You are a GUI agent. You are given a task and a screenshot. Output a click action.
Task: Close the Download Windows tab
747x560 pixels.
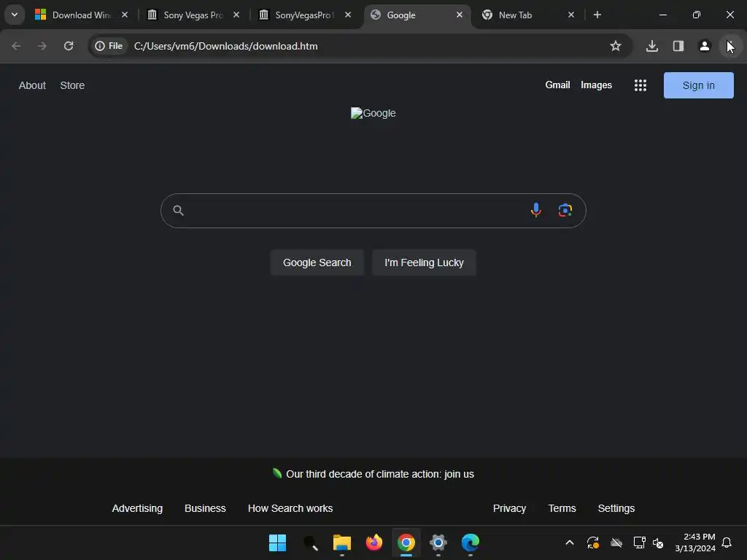coord(124,15)
